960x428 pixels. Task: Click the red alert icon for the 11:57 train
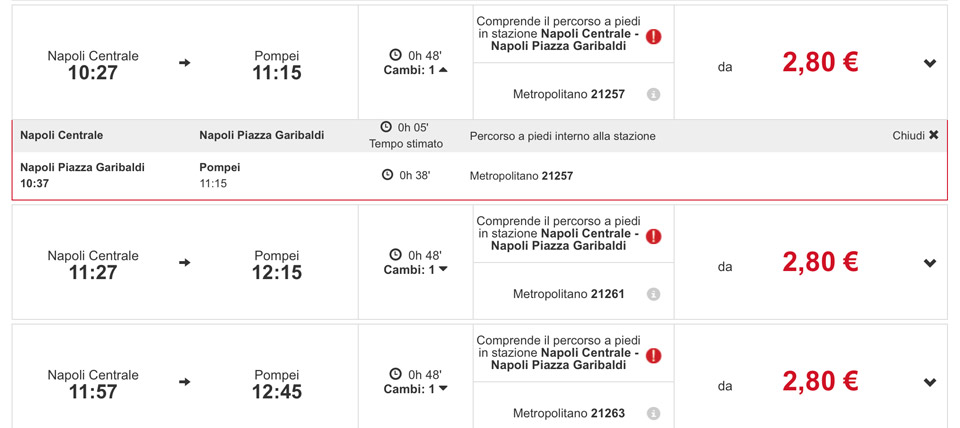[653, 356]
